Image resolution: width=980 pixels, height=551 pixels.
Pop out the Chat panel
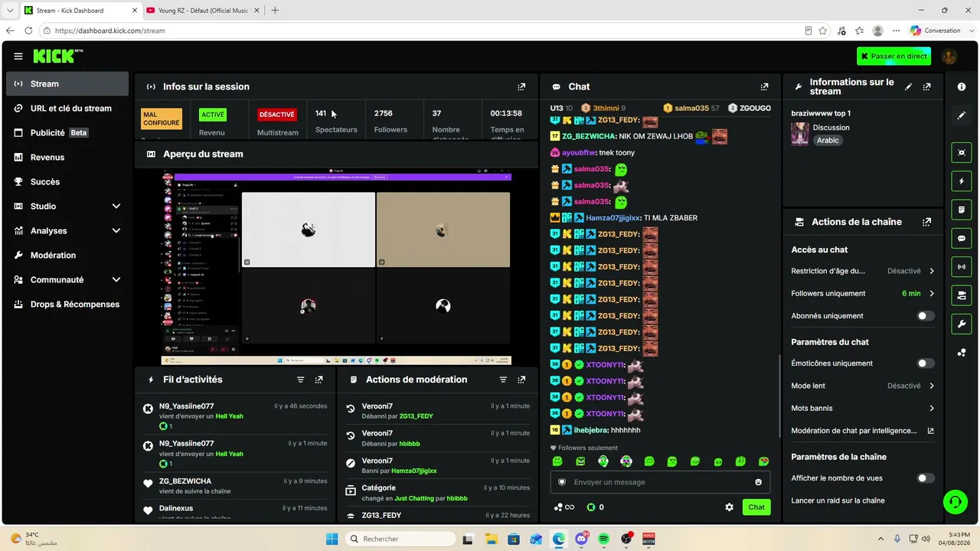764,86
